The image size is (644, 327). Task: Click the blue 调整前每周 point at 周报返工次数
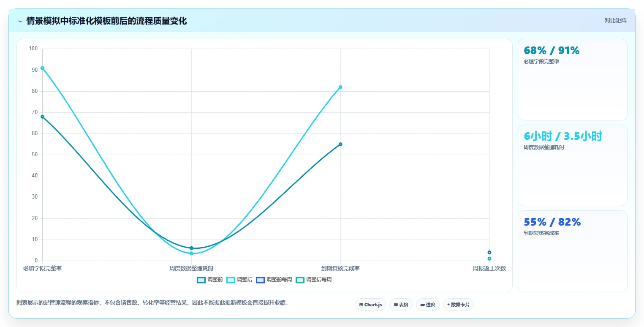pyautogui.click(x=489, y=252)
